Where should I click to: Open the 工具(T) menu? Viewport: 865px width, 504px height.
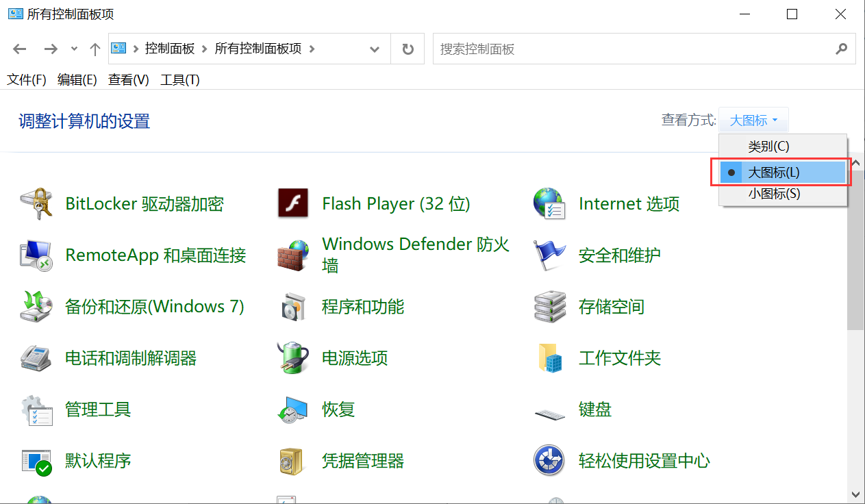point(180,79)
